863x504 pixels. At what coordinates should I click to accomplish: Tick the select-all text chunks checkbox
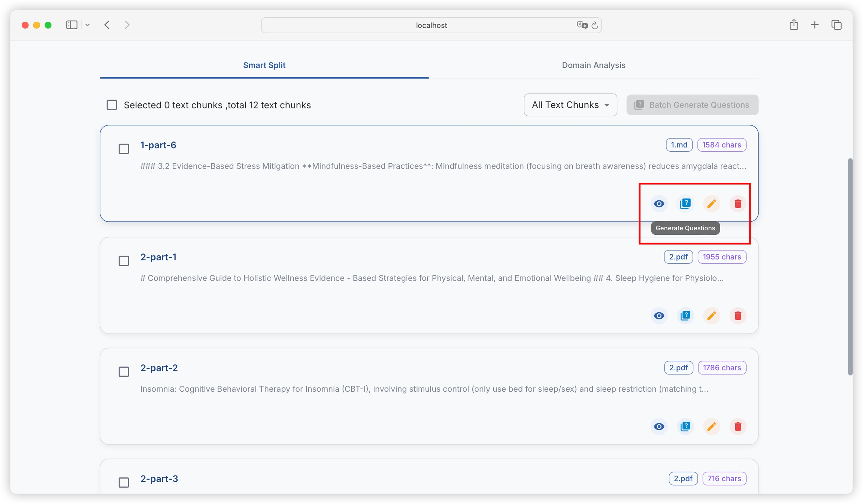point(112,105)
